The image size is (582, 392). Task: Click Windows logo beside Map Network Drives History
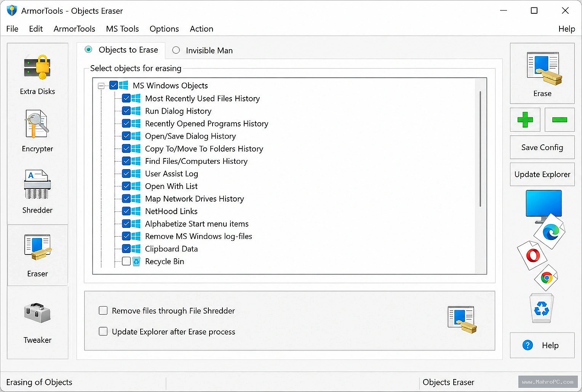click(136, 199)
